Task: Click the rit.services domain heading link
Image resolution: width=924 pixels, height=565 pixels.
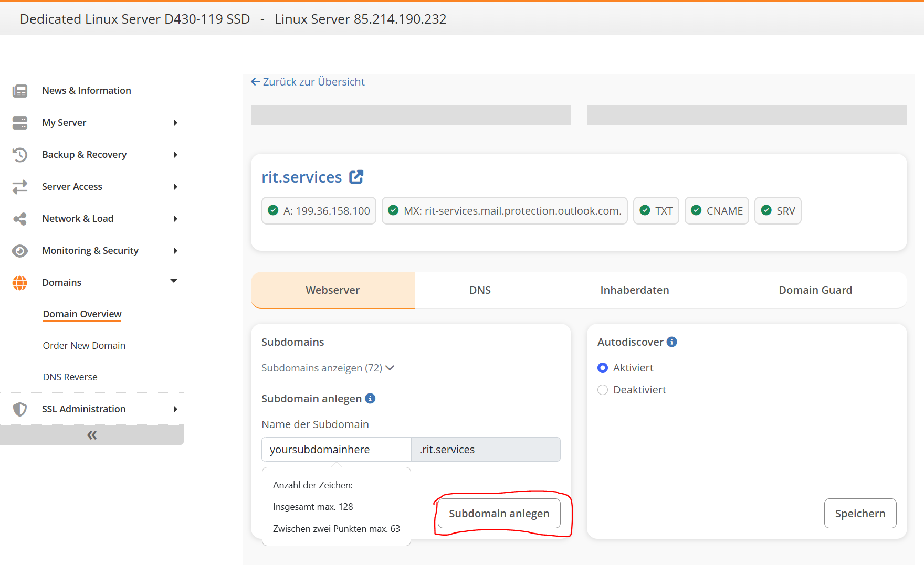Action: tap(302, 177)
